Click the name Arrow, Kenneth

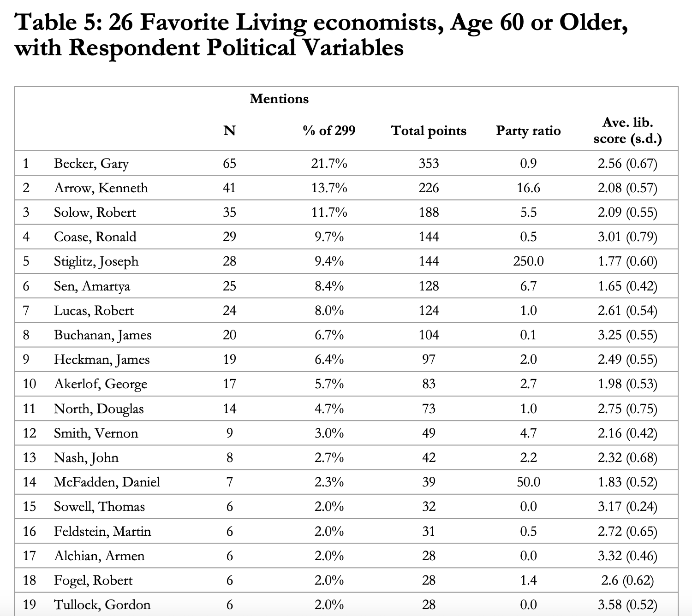101,188
